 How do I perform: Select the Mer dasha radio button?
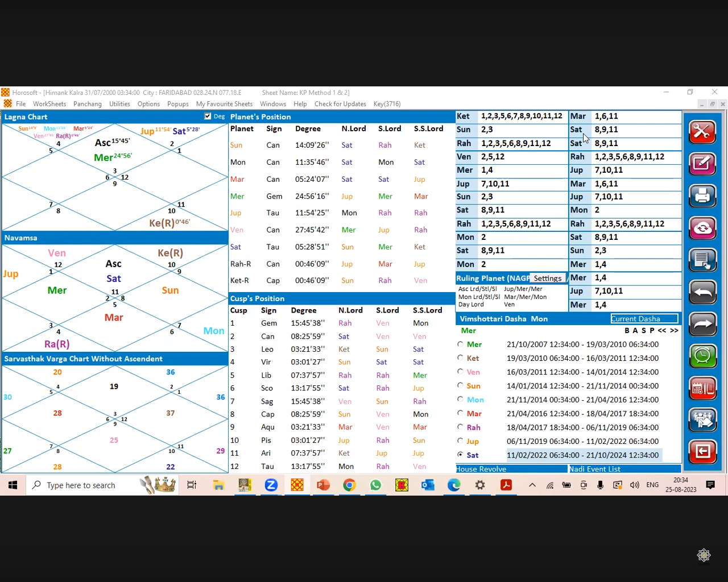click(x=460, y=344)
